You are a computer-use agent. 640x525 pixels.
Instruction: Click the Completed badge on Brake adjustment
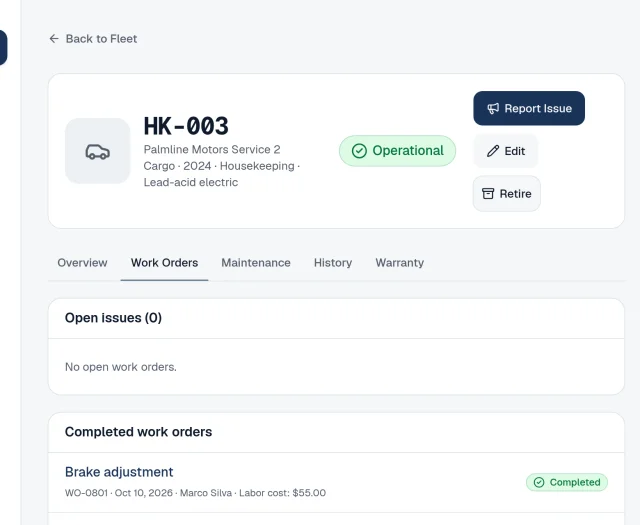tap(567, 482)
